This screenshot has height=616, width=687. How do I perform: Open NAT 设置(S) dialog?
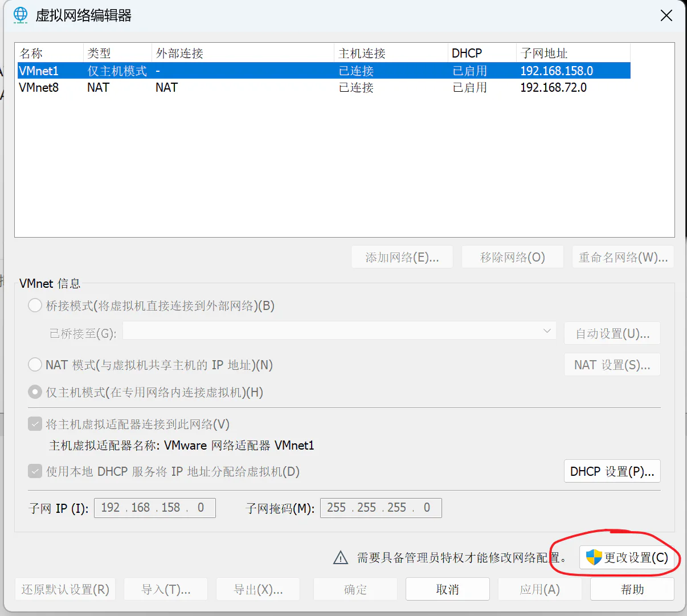click(612, 365)
